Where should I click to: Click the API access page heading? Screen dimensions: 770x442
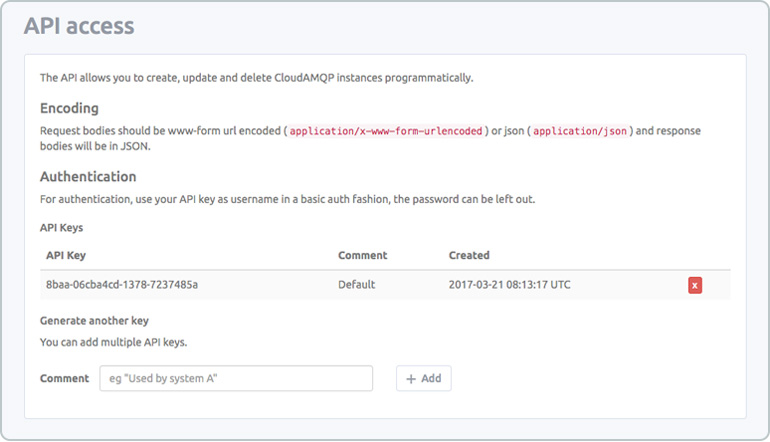(79, 26)
